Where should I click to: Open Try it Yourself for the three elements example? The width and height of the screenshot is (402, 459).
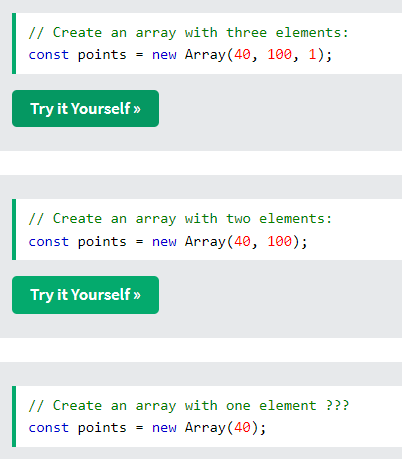click(85, 108)
